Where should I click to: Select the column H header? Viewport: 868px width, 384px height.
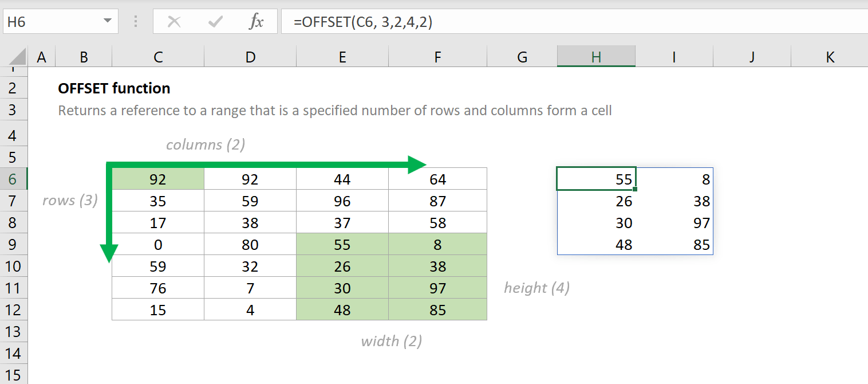(x=596, y=57)
